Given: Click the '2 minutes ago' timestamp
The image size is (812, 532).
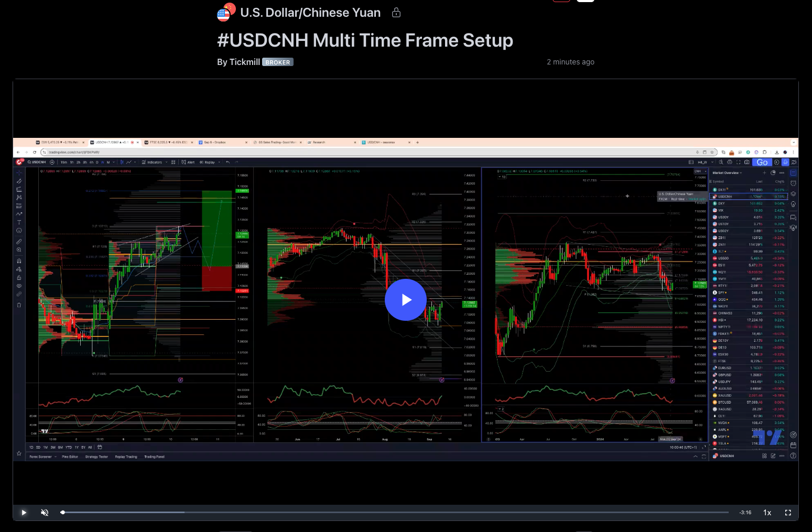Looking at the screenshot, I should click(570, 62).
